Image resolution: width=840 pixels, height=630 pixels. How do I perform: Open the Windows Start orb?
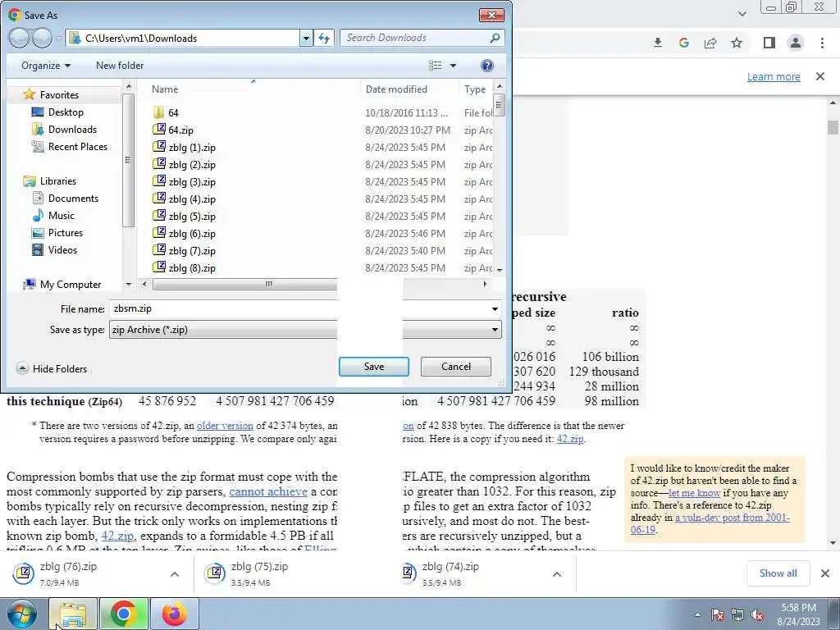click(22, 614)
